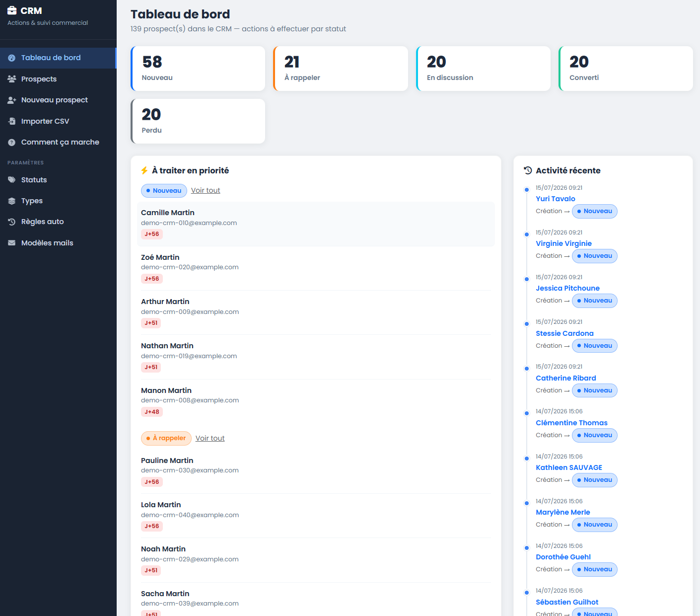The height and width of the screenshot is (616, 700).
Task: Click the orange À rappeler badge
Action: 166,438
